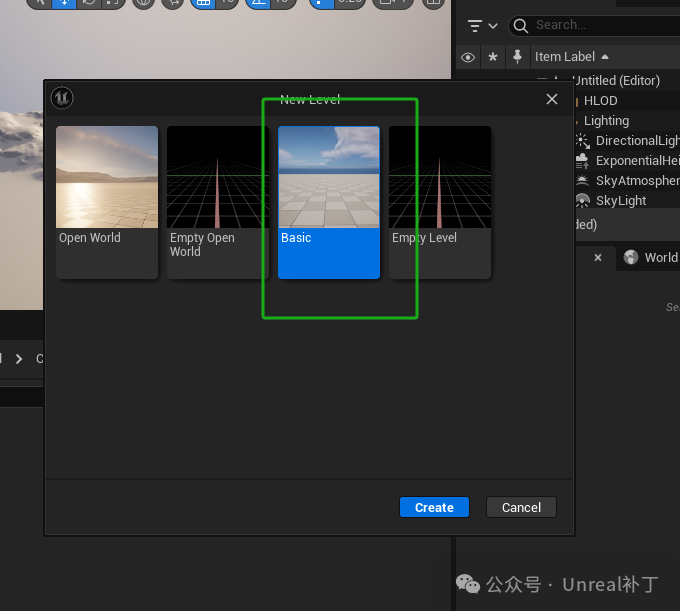Viewport: 680px width, 611px height.
Task: Sort the Outliner by Item Label
Action: 571,57
